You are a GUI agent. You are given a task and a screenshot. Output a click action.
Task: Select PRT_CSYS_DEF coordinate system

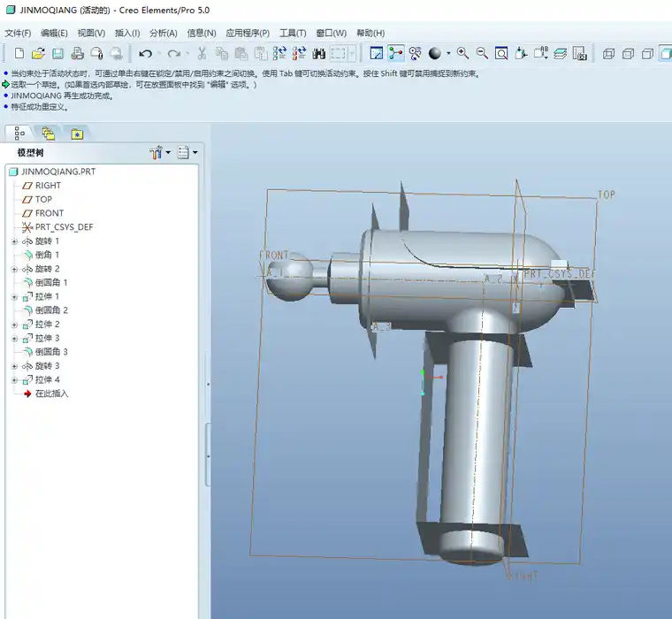(57, 227)
